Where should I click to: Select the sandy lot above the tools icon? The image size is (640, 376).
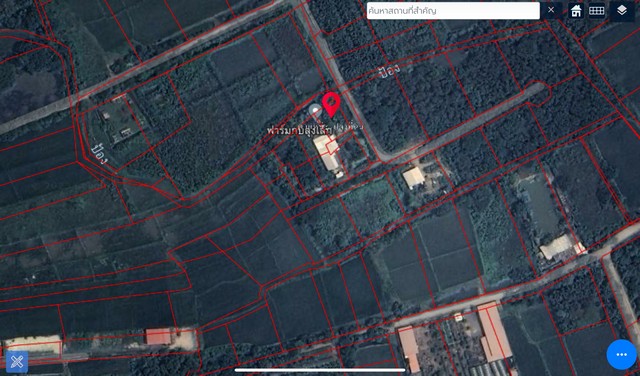pyautogui.click(x=33, y=345)
